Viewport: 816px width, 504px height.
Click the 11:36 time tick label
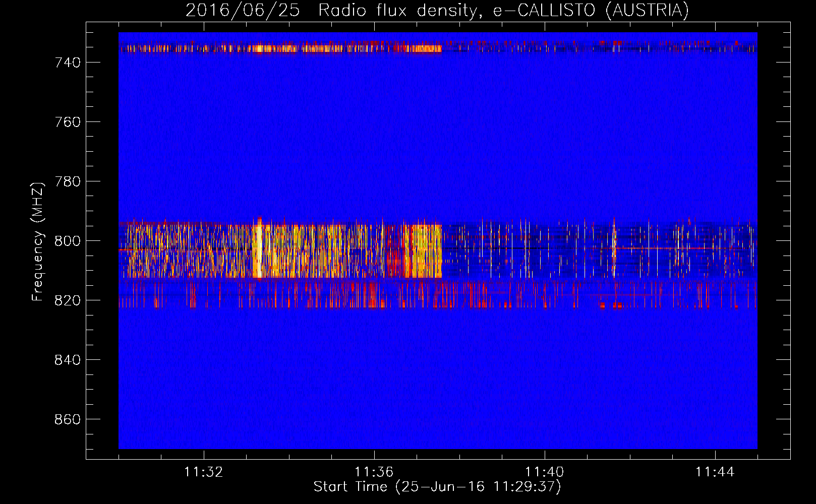coord(374,472)
